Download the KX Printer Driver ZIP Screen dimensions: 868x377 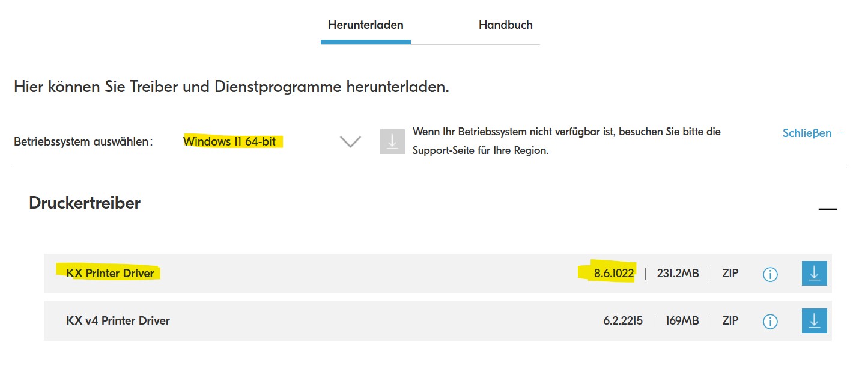pyautogui.click(x=814, y=274)
